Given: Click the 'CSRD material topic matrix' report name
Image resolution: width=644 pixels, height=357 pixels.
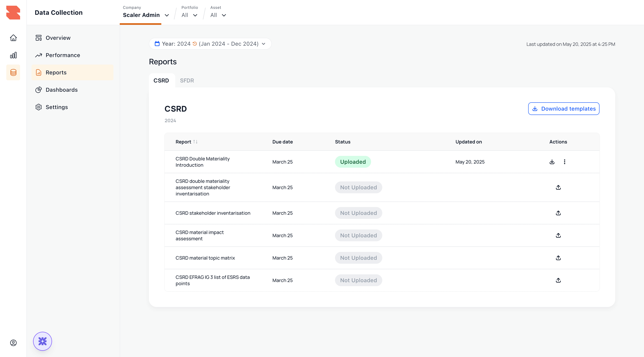Looking at the screenshot, I should pyautogui.click(x=205, y=258).
